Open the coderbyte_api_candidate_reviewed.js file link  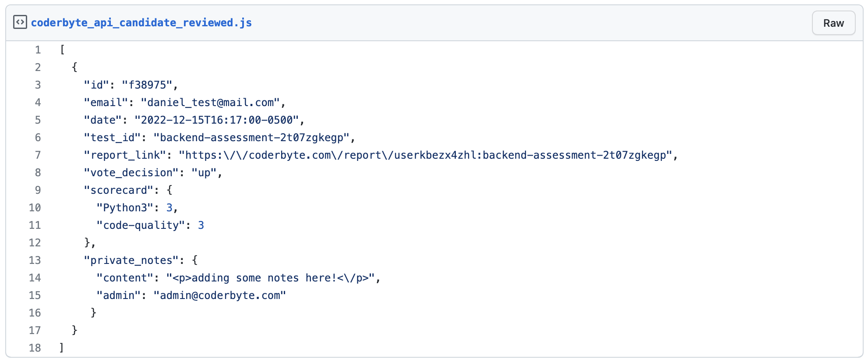click(x=141, y=23)
